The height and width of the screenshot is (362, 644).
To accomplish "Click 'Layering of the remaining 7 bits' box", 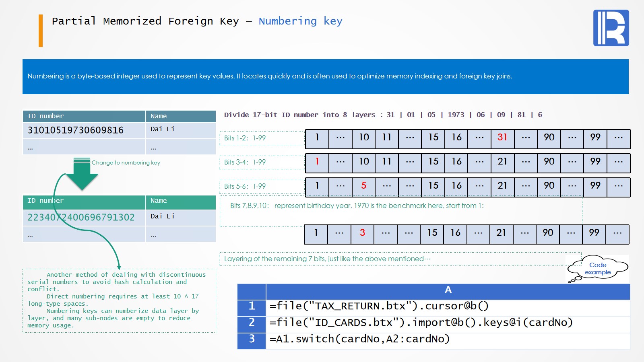I will (x=400, y=259).
